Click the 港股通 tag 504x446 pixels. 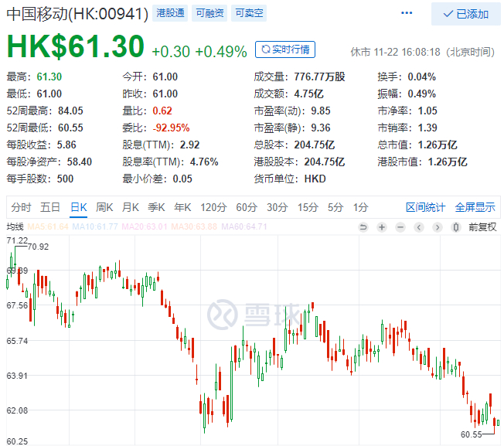point(170,13)
